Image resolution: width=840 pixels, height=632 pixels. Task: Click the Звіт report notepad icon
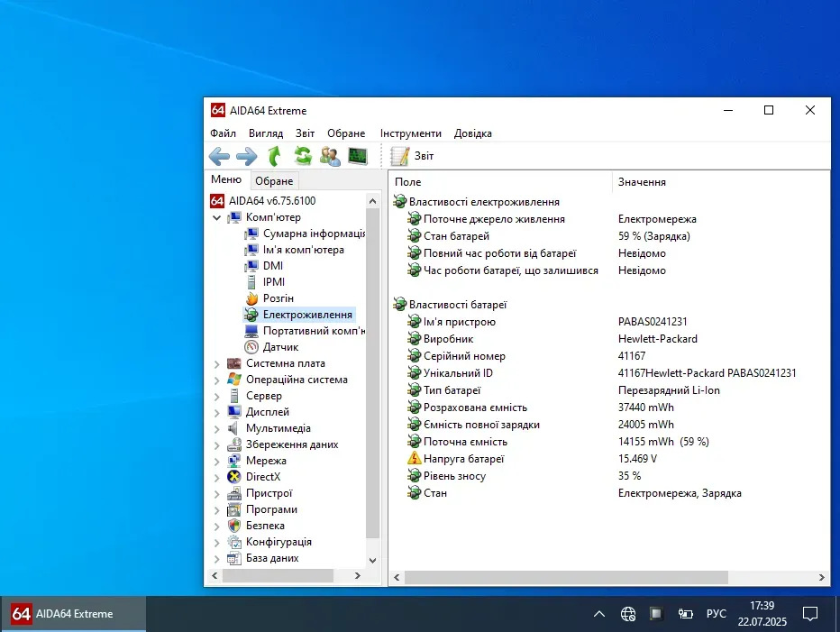pyautogui.click(x=400, y=156)
